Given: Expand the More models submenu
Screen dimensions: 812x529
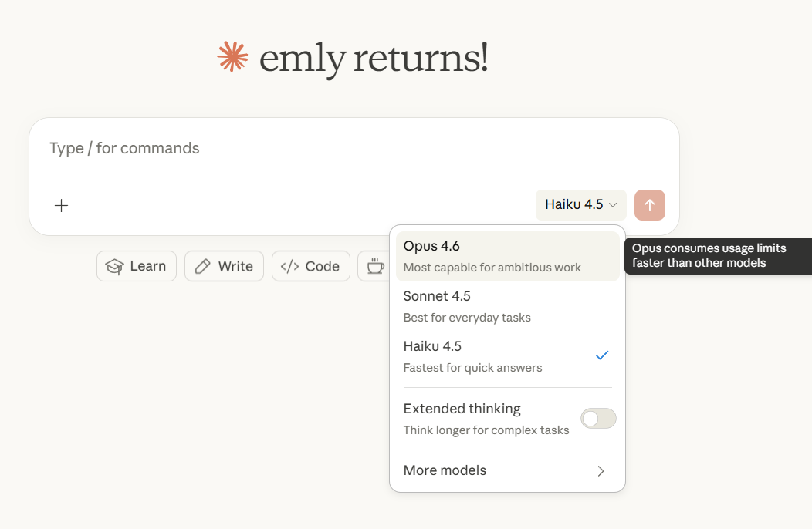Looking at the screenshot, I should coord(508,470).
